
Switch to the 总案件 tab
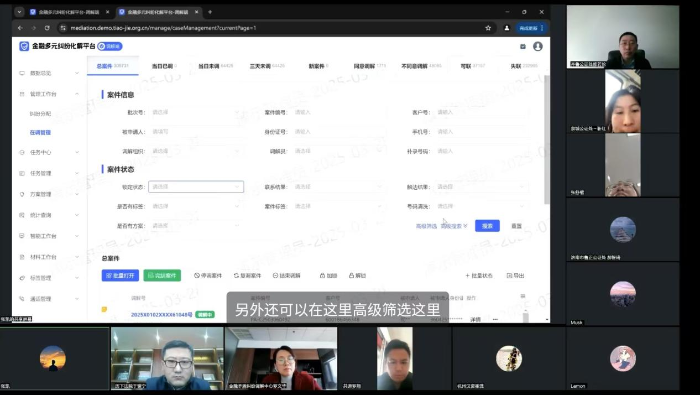112,66
